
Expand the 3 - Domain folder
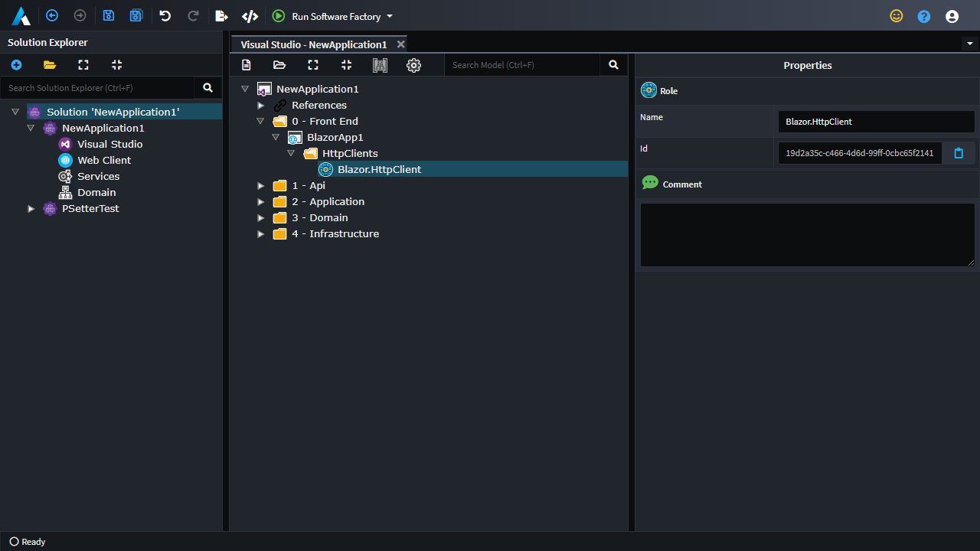260,217
